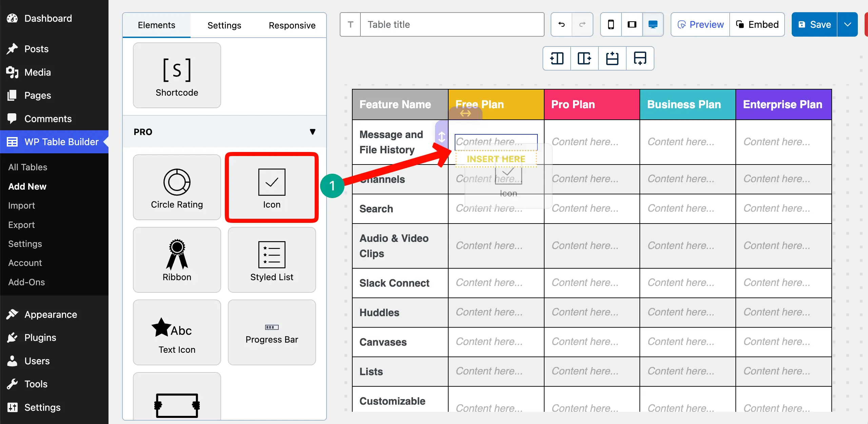868x424 pixels.
Task: Select the Progress Bar element
Action: 271,332
